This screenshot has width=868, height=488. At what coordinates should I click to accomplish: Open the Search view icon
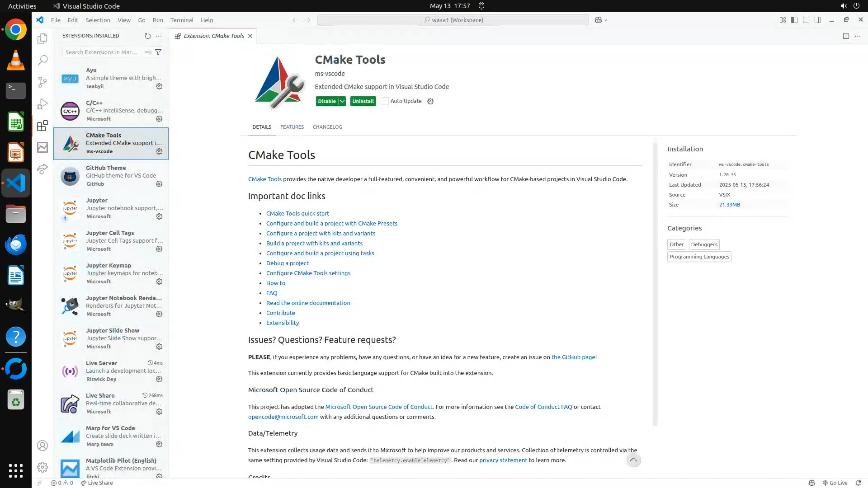[x=42, y=60]
